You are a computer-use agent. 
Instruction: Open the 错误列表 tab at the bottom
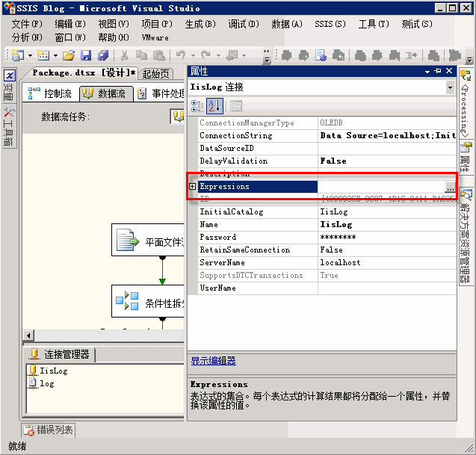click(x=49, y=430)
